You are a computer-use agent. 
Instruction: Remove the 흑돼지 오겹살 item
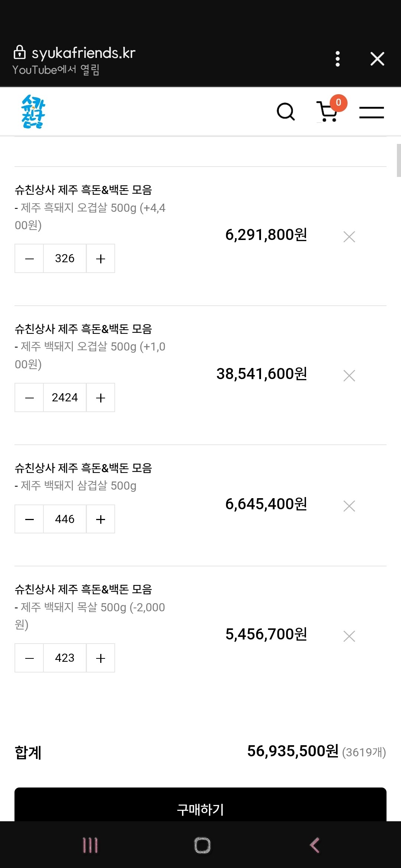click(x=349, y=237)
